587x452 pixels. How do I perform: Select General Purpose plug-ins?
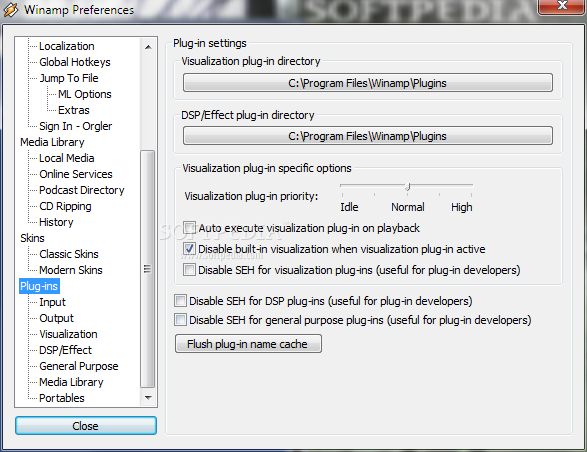tap(79, 366)
